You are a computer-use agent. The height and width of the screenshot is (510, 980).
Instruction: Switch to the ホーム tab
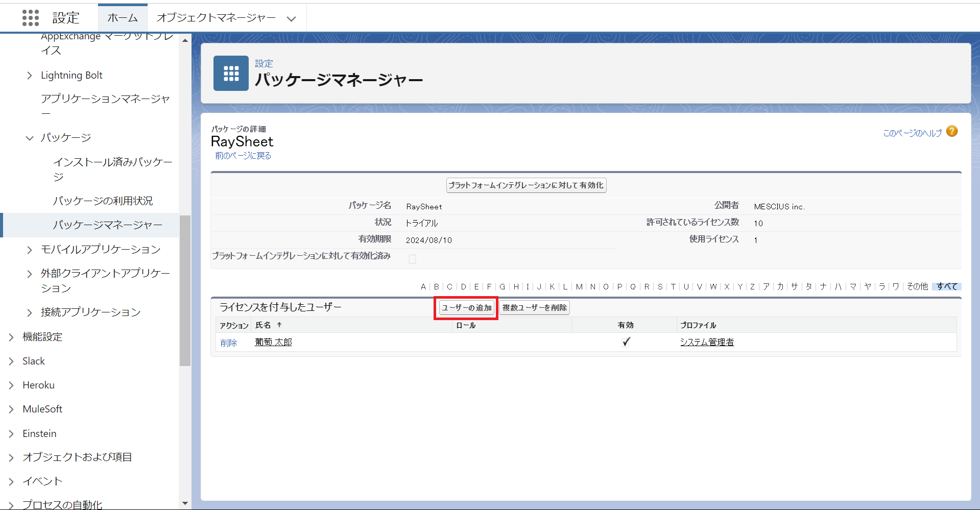[x=123, y=18]
